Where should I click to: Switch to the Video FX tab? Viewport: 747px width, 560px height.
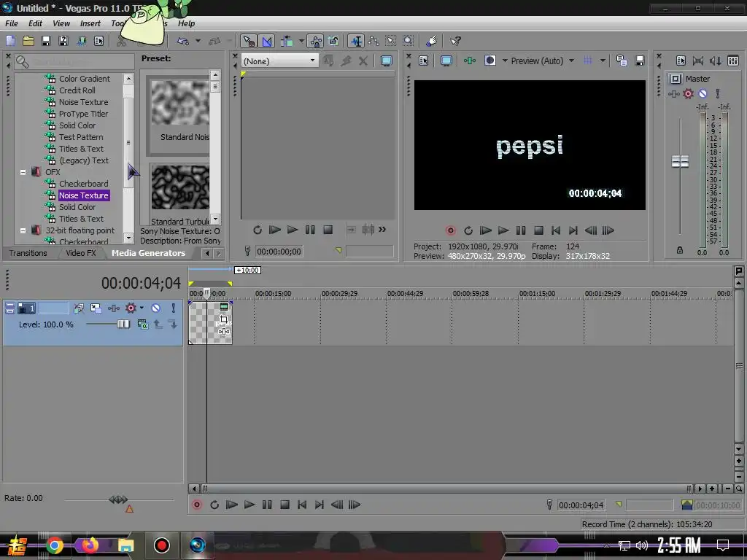tap(81, 253)
